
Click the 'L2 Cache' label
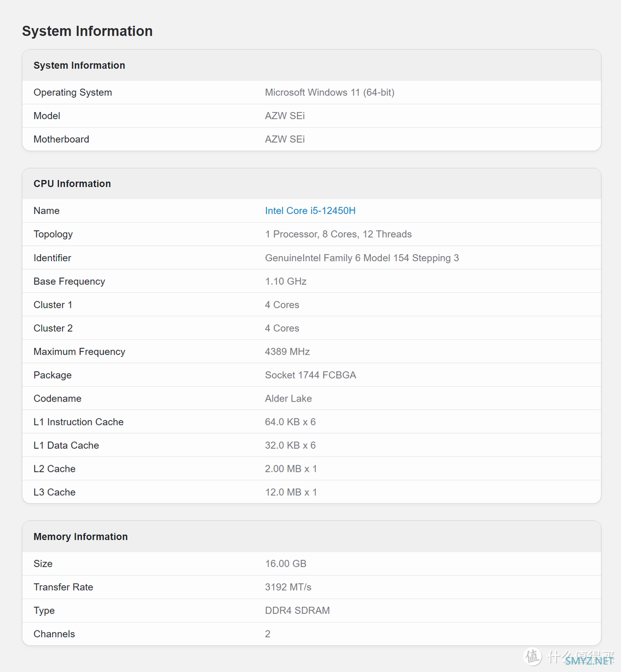click(x=55, y=469)
